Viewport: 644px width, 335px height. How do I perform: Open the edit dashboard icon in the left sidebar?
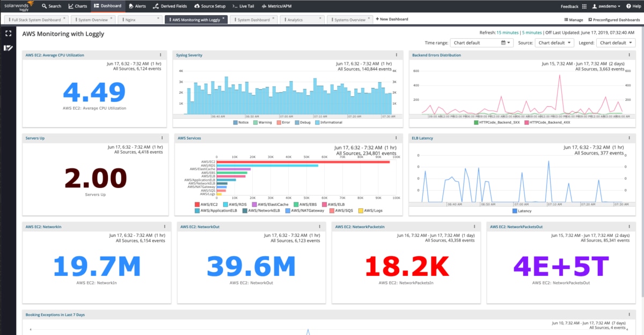click(8, 48)
